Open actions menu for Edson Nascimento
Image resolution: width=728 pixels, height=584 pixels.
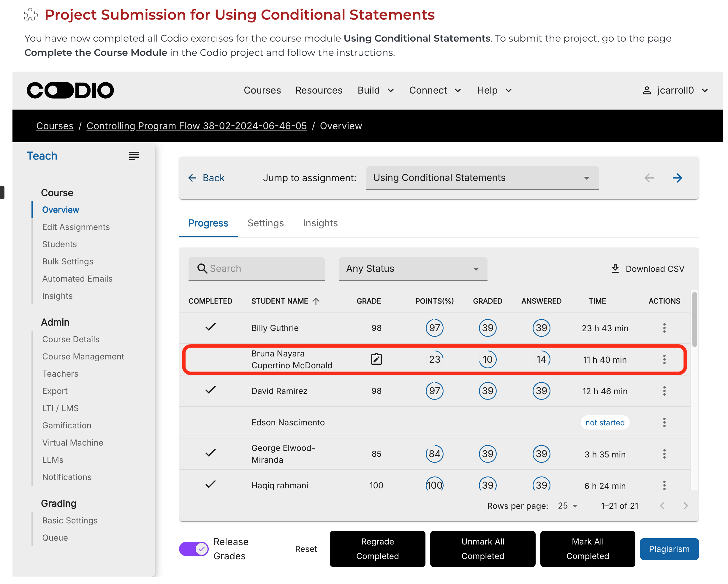tap(664, 422)
